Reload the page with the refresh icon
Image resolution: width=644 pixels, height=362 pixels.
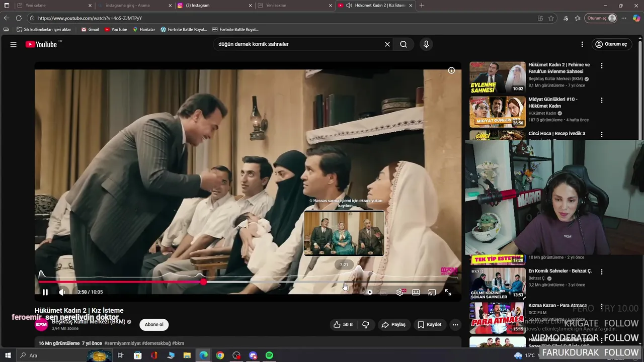pyautogui.click(x=19, y=18)
